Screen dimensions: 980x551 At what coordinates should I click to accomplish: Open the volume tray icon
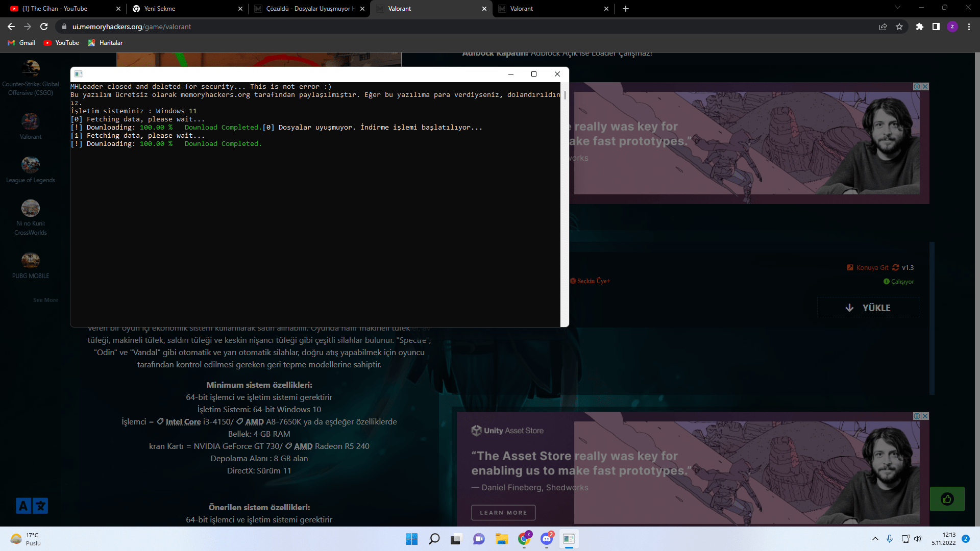point(918,539)
